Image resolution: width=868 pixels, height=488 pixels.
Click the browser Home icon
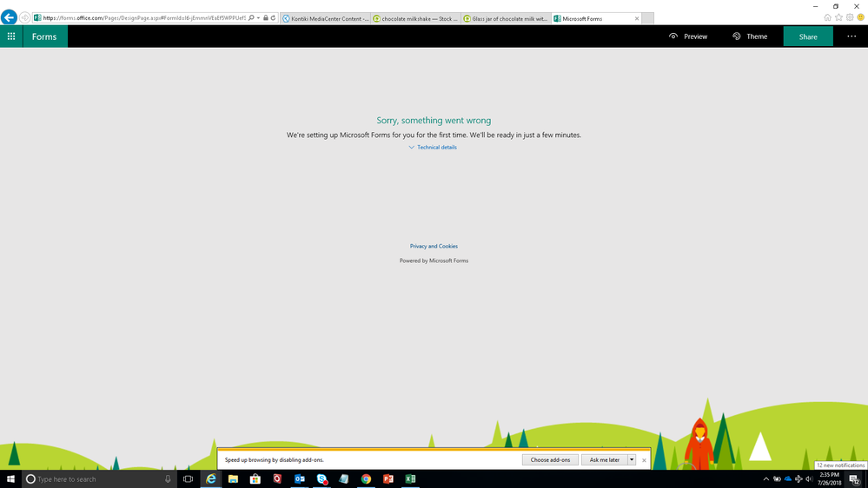coord(827,17)
